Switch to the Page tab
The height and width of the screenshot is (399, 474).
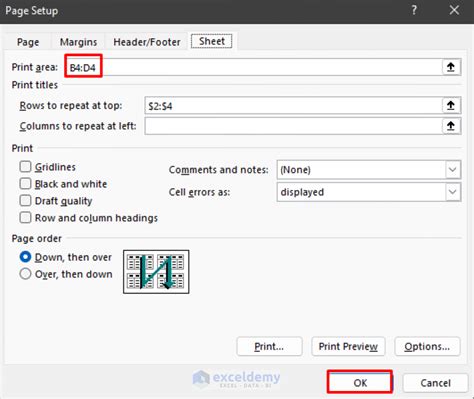[28, 42]
